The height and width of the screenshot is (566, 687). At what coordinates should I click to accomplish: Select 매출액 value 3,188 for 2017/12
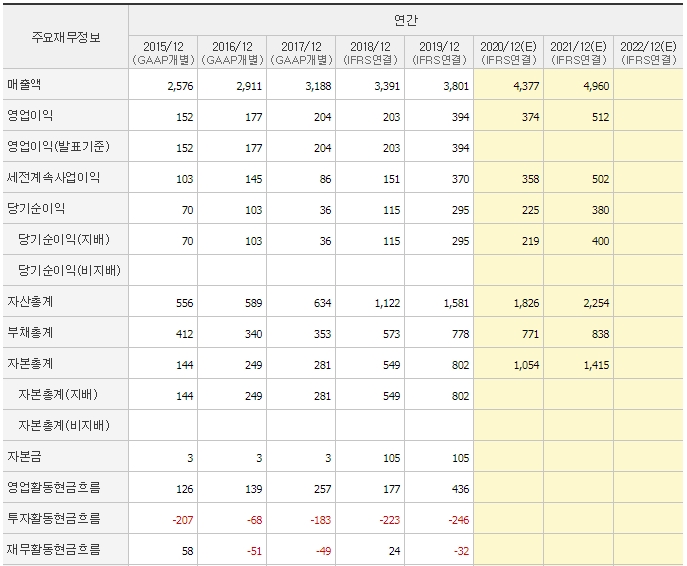click(x=318, y=86)
